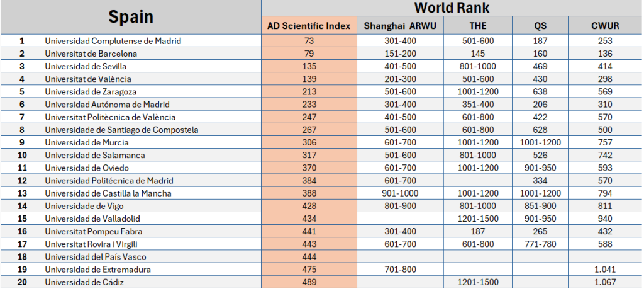The height and width of the screenshot is (291, 644).
Task: Select the CWUR value 1.067 cell
Action: [605, 282]
